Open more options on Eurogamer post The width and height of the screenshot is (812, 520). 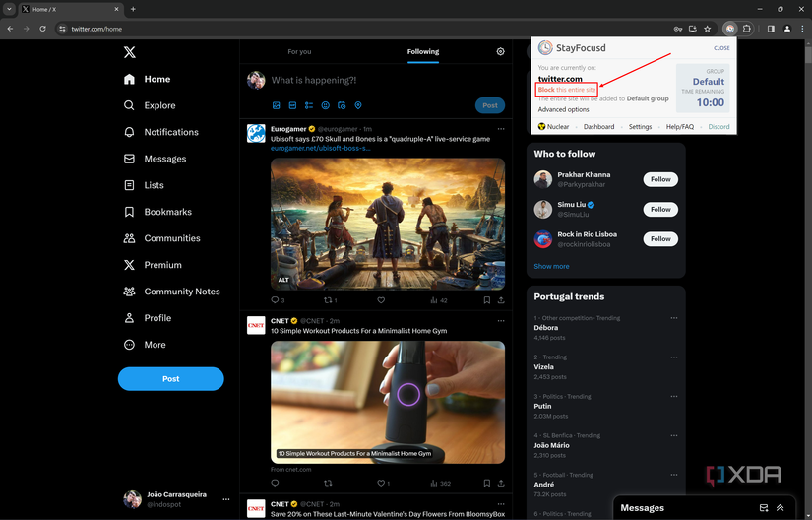(x=501, y=129)
